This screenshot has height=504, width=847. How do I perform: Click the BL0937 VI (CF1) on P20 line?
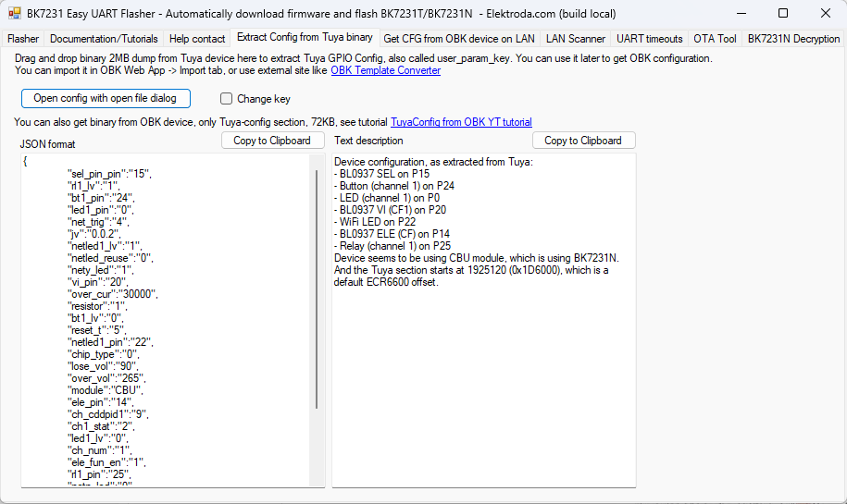(x=390, y=210)
